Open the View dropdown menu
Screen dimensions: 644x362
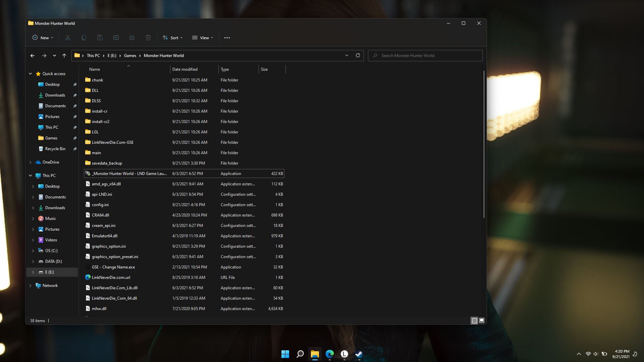tap(203, 38)
